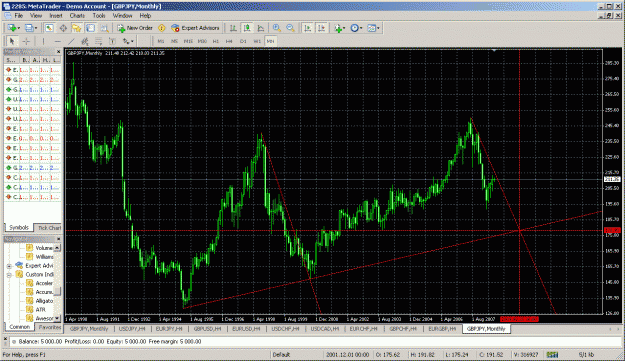Open New Chart dropdown arrow
Image resolution: width=625 pixels, height=361 pixels.
pos(19,28)
